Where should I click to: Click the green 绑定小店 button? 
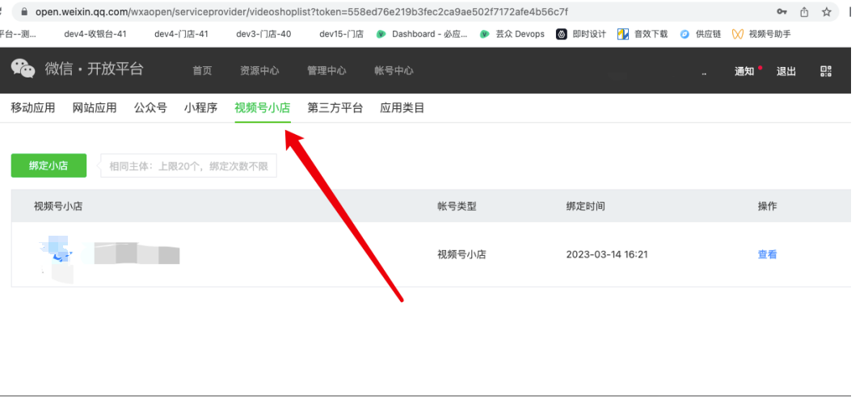48,165
